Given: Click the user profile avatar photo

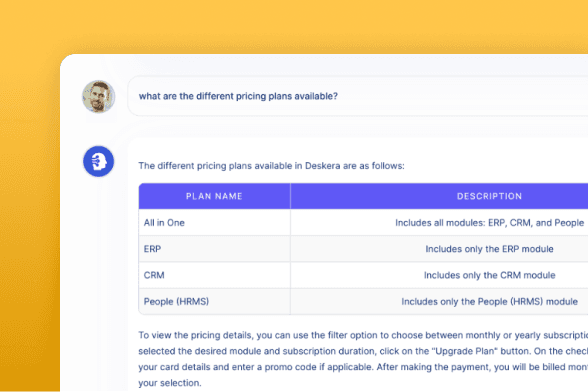Looking at the screenshot, I should click(x=99, y=96).
